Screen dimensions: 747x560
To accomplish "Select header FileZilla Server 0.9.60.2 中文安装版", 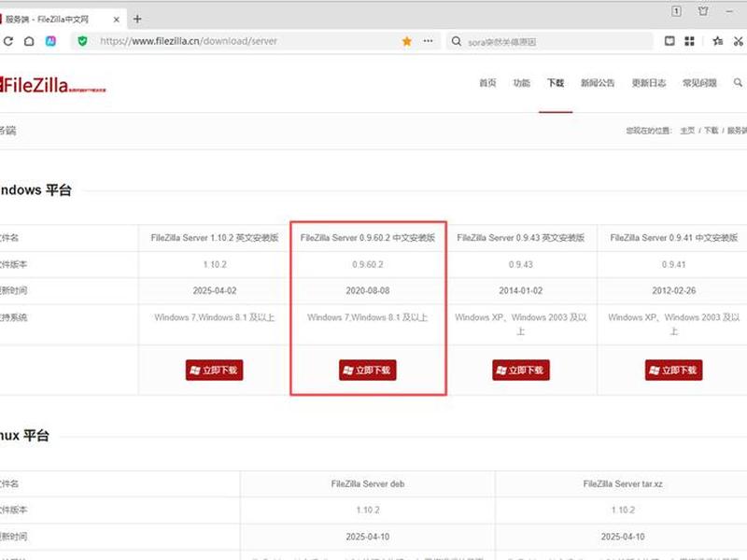I will (x=367, y=238).
